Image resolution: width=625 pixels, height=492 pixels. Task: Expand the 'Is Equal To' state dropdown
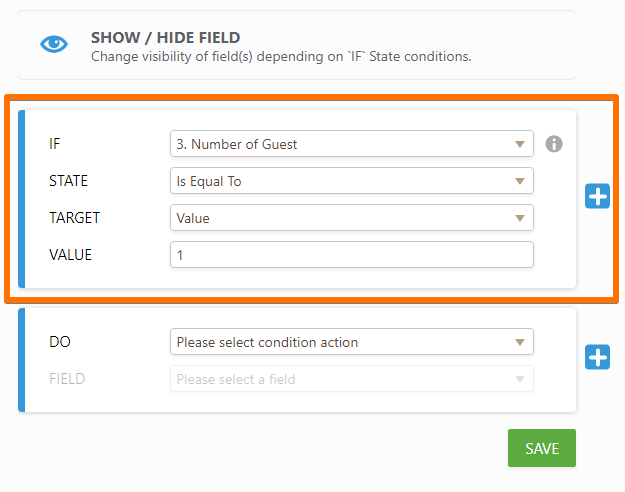click(351, 181)
